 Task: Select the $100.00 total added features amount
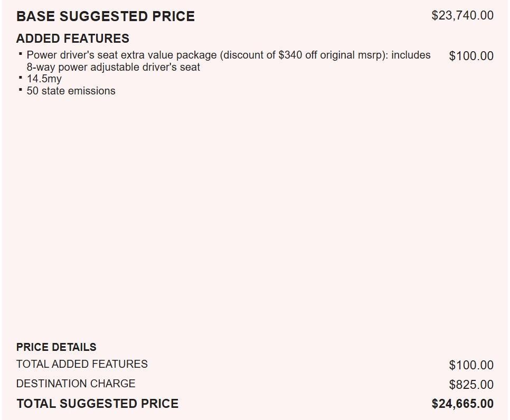(471, 365)
